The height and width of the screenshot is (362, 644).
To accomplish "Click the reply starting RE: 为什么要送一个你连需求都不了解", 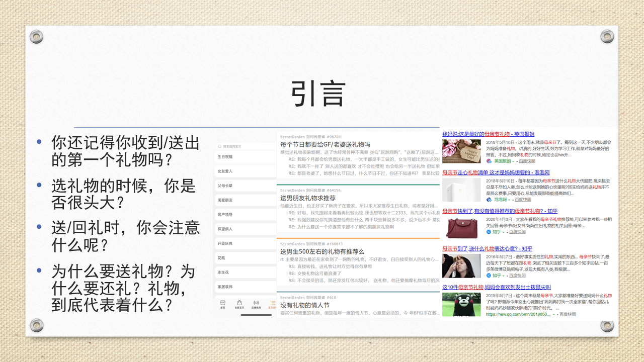I will coord(341,227).
